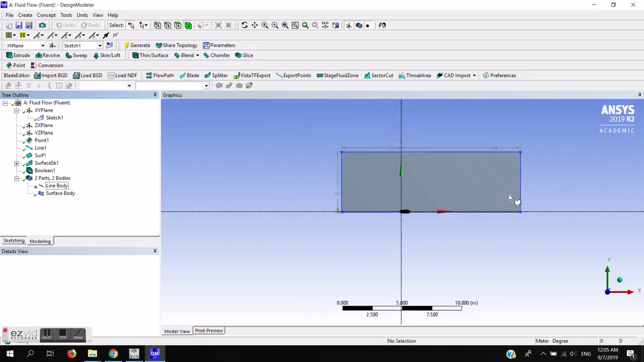Activate the New Selection tool

[131, 25]
